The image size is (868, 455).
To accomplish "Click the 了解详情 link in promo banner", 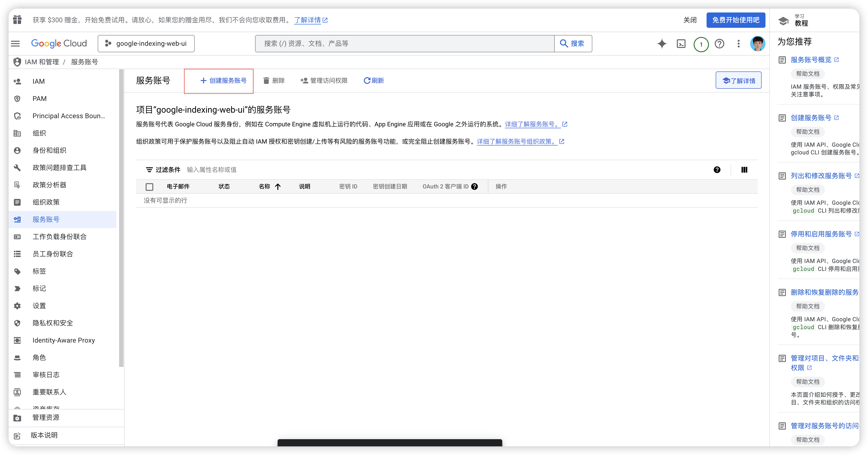I will [311, 20].
